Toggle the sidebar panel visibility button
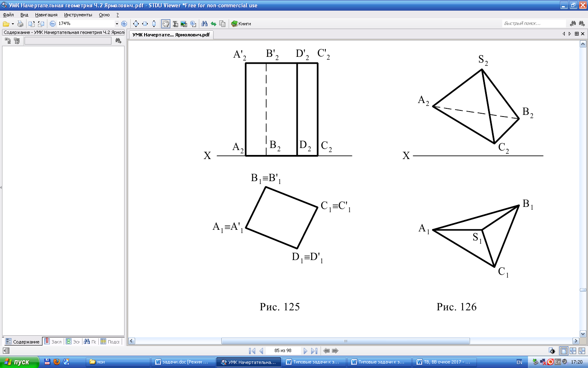Image resolution: width=588 pixels, height=368 pixels. tap(6, 351)
